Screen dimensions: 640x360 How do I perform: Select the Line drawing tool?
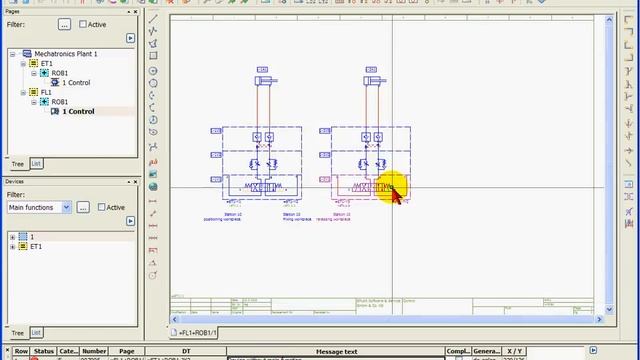point(153,19)
